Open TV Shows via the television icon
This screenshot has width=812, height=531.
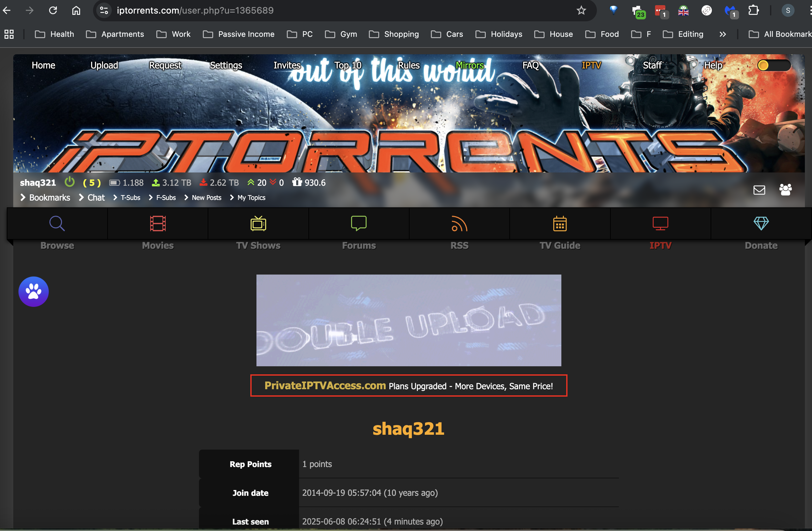pos(258,224)
